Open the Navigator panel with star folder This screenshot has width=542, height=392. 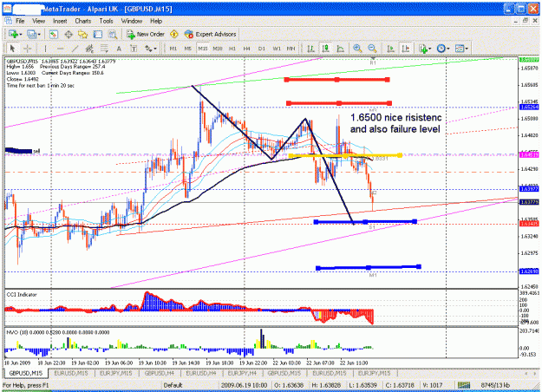[82, 34]
